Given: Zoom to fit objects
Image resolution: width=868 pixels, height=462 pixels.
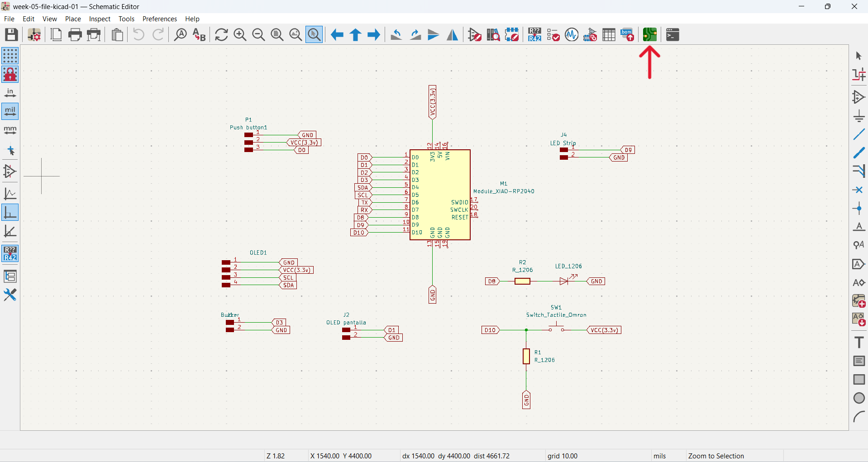Looking at the screenshot, I should [x=296, y=34].
